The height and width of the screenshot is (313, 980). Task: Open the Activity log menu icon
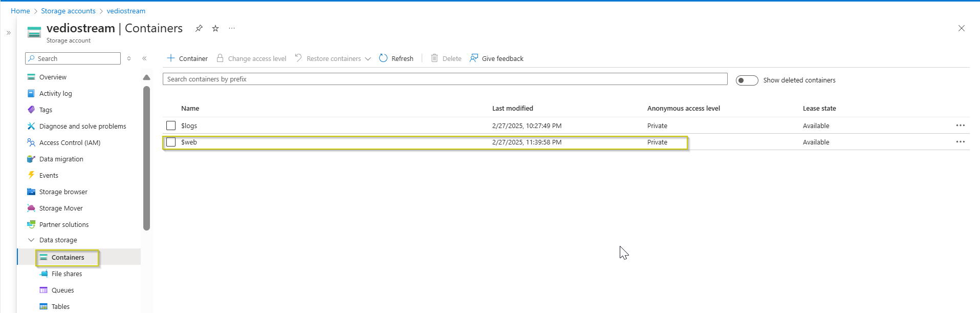(31, 93)
